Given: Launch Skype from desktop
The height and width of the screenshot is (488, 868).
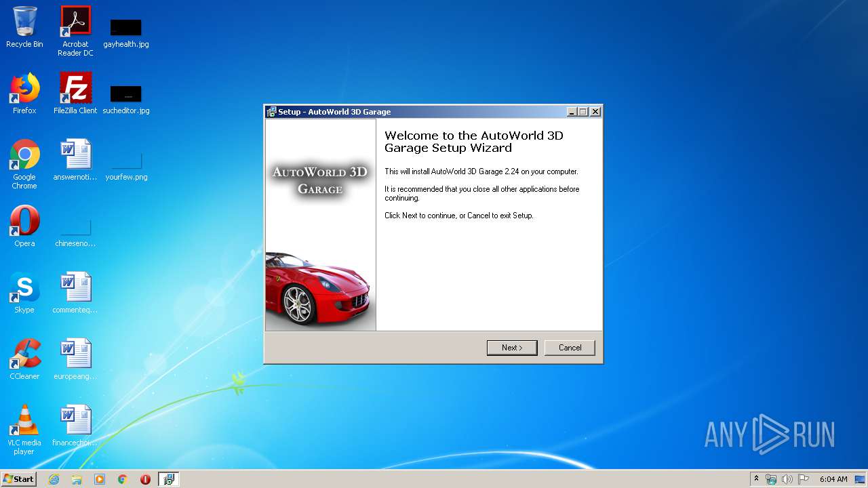Looking at the screenshot, I should [x=24, y=293].
